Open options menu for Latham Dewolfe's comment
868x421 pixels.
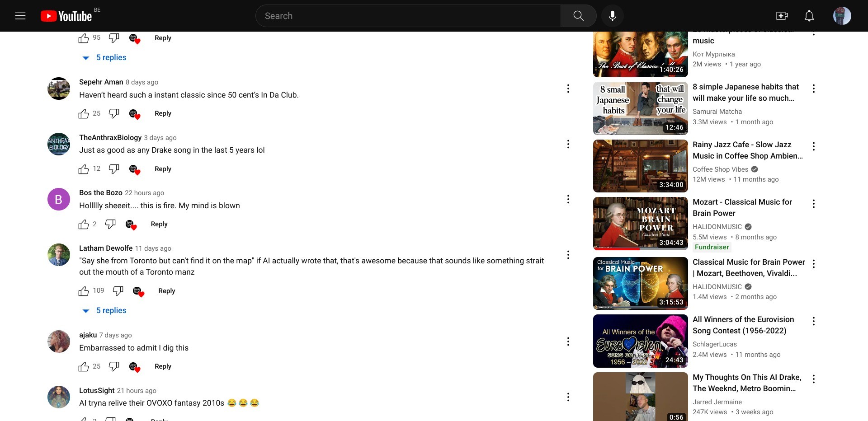[568, 255]
